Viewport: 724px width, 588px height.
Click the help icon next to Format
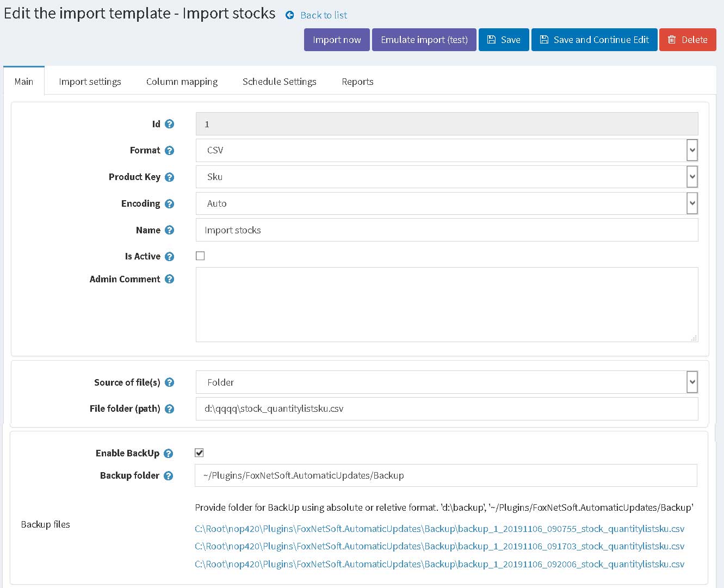[x=169, y=151]
